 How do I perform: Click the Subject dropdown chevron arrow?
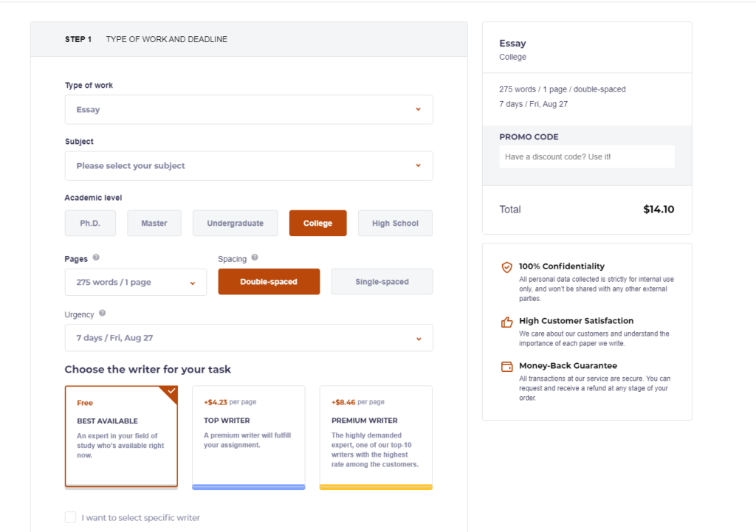(x=418, y=166)
